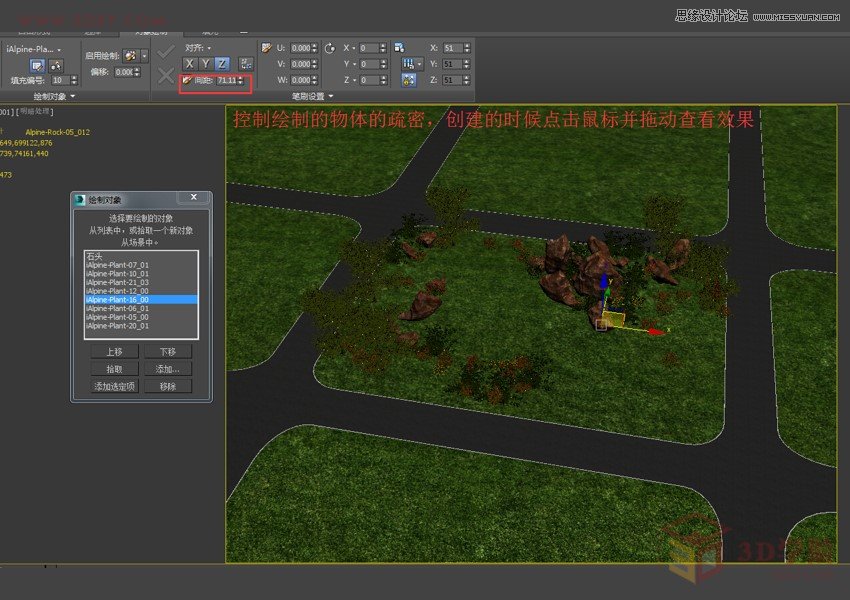This screenshot has height=600, width=850.
Task: Click the brush icon next to the U field
Action: [265, 47]
